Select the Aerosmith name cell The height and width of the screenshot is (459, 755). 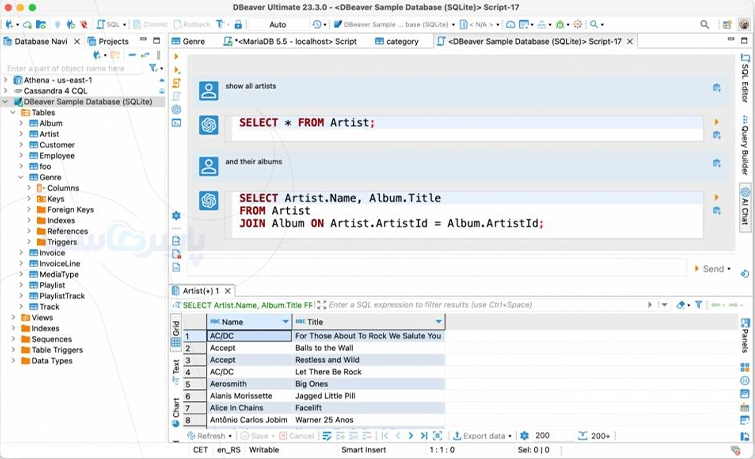pos(249,384)
